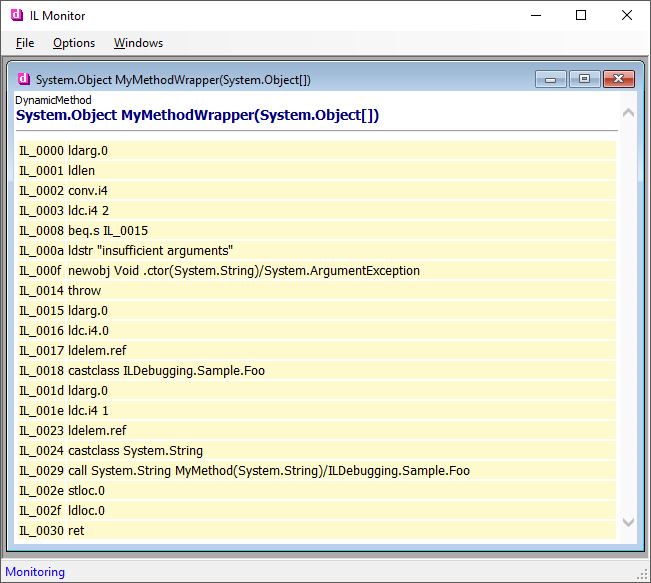Click the DynamicMethod label
The width and height of the screenshot is (651, 583).
pyautogui.click(x=53, y=100)
